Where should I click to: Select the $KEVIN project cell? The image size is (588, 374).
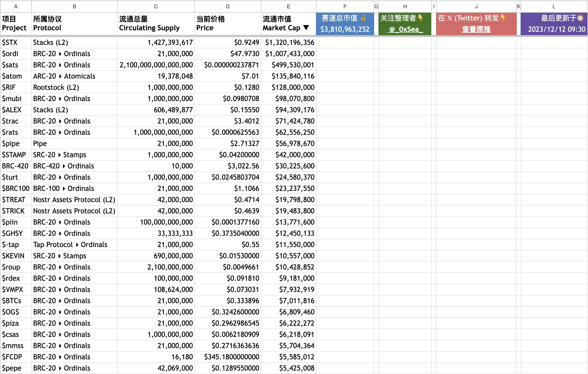[16, 256]
